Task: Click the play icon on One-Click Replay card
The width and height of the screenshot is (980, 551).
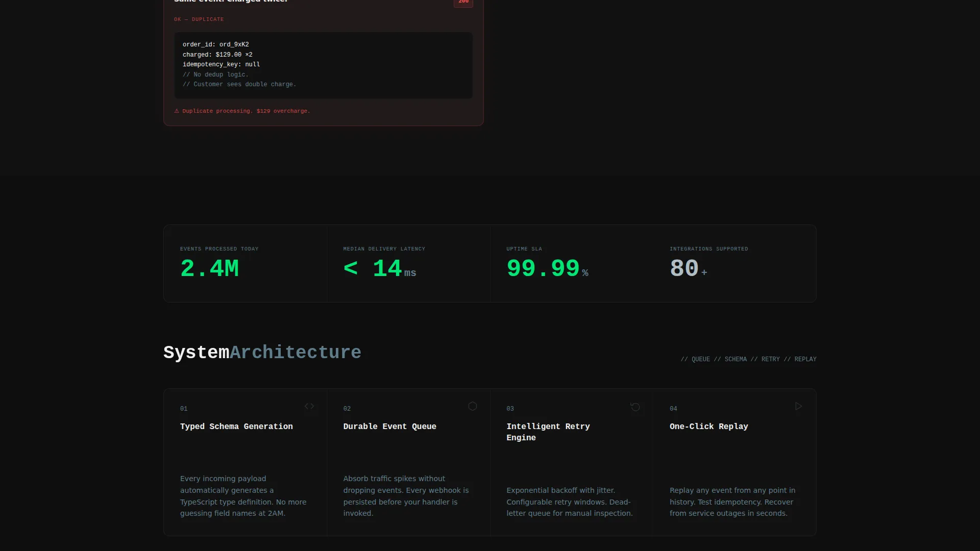Action: click(799, 406)
